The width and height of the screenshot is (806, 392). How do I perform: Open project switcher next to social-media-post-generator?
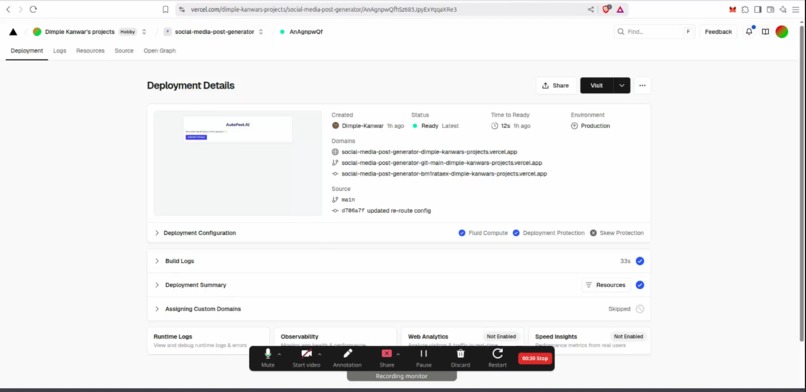tap(261, 32)
